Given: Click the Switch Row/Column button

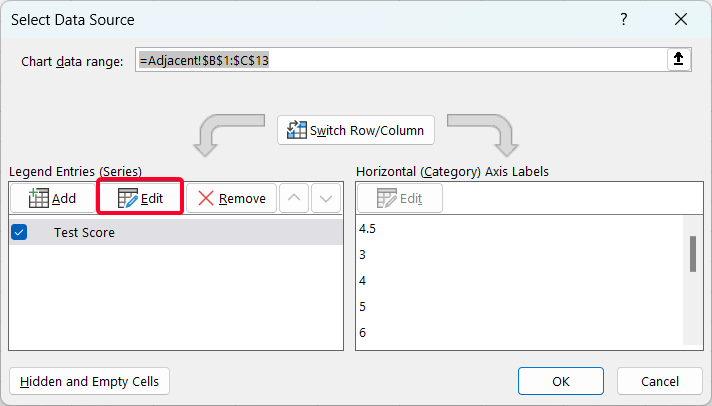Looking at the screenshot, I should pos(356,131).
